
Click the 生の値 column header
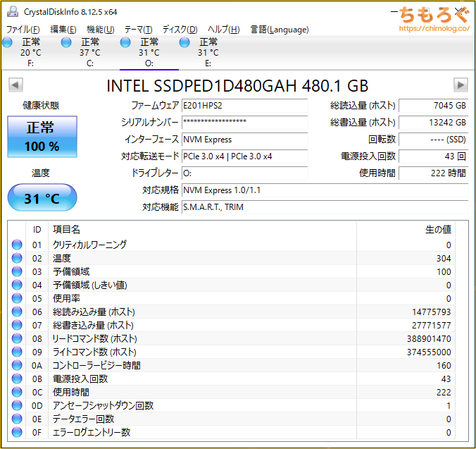406,230
